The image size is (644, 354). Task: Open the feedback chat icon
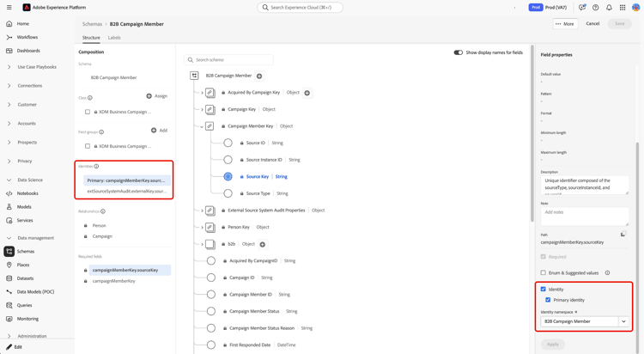581,8
